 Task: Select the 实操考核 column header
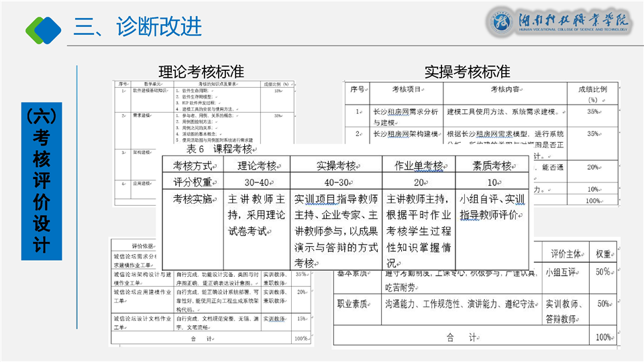(x=335, y=165)
